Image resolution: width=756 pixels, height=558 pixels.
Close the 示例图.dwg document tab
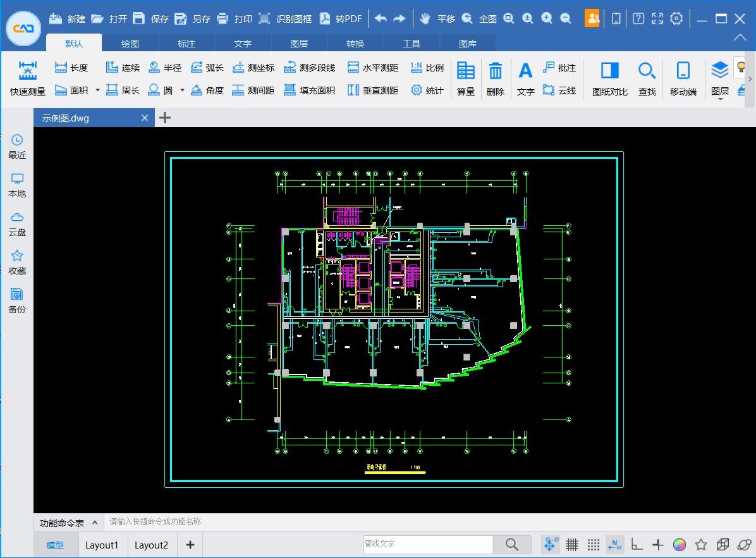145,118
